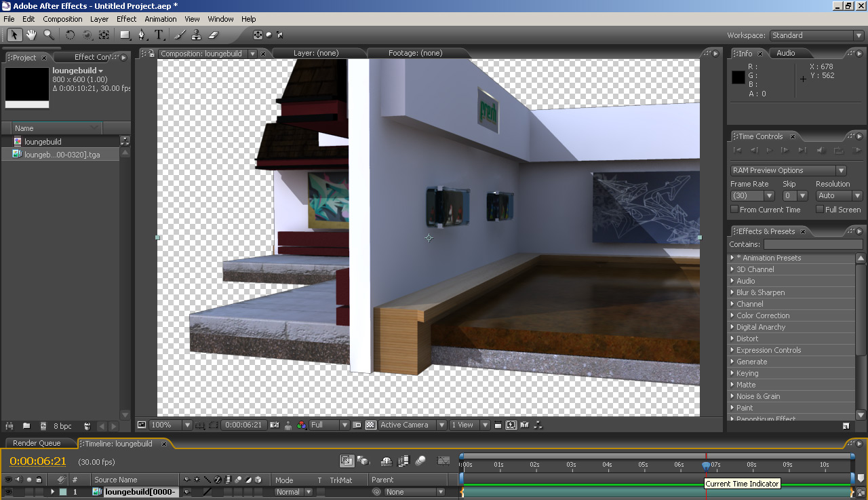Open the Graph Editor in timeline
Viewport: 868px width, 500px height.
(x=443, y=461)
